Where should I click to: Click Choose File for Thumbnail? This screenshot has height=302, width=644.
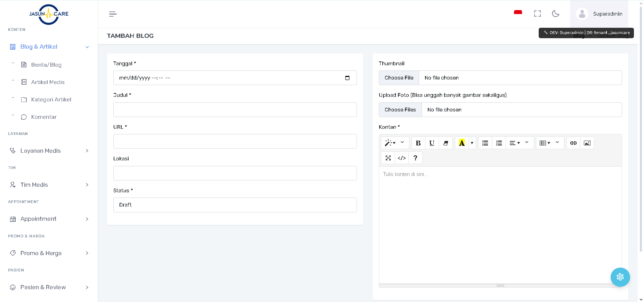pyautogui.click(x=399, y=78)
